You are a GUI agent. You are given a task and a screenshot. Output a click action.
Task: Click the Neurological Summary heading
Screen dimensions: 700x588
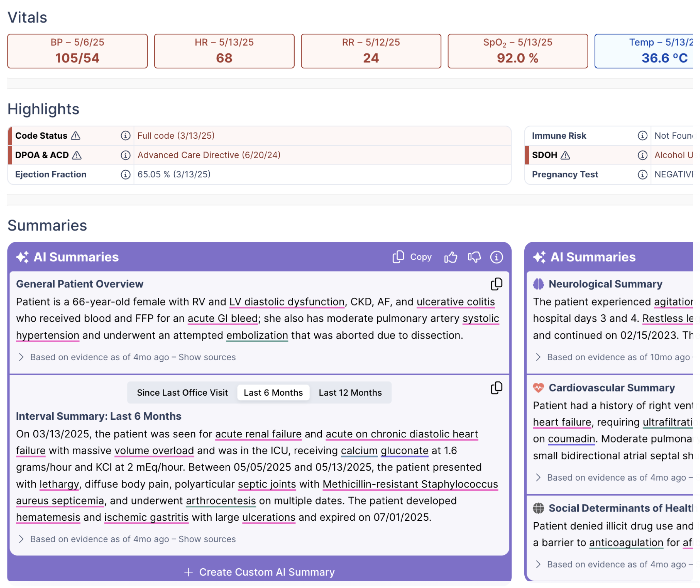coord(605,284)
